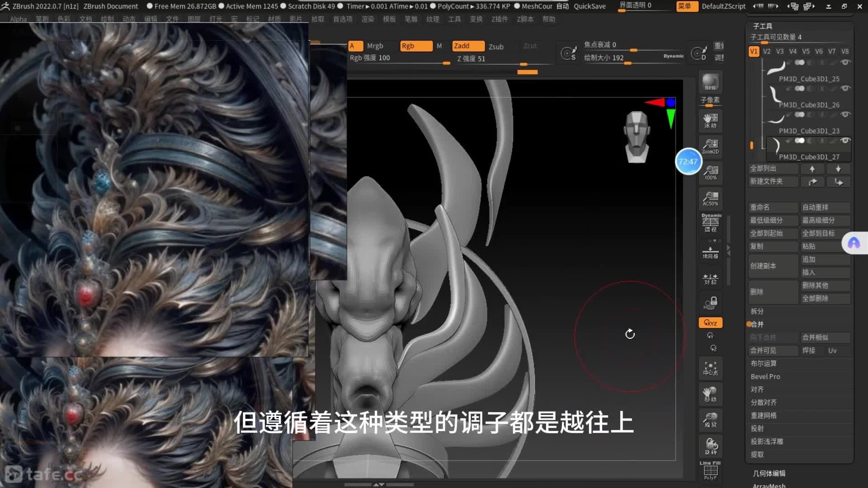Image resolution: width=868 pixels, height=488 pixels.
Task: Toggle the XYZ rotation mode button
Action: (710, 323)
